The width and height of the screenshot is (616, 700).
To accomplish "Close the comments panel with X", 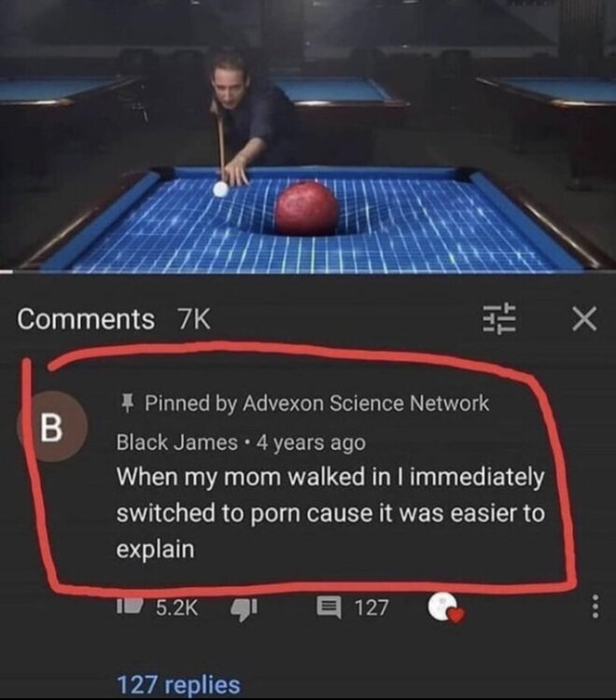I will click(584, 319).
